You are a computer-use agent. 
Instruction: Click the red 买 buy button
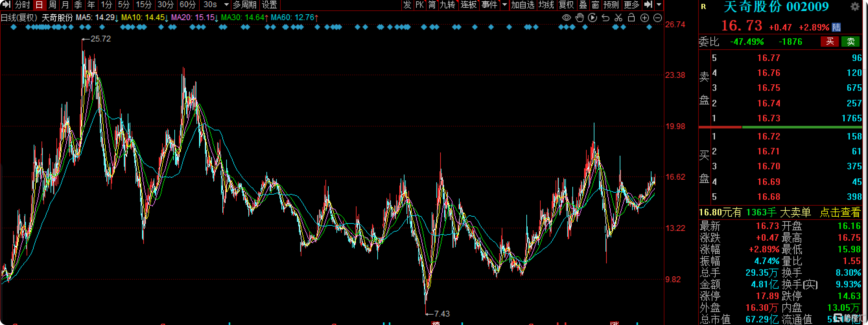(x=829, y=42)
